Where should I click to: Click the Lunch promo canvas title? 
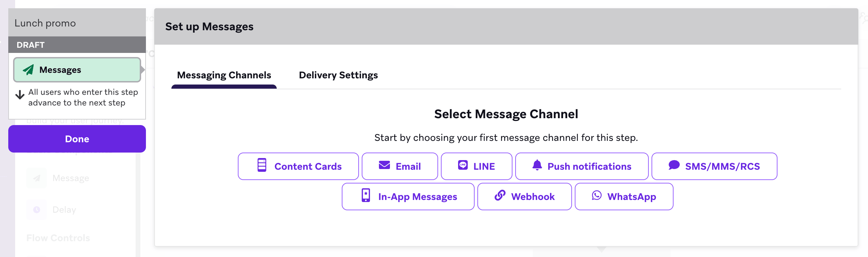click(45, 23)
